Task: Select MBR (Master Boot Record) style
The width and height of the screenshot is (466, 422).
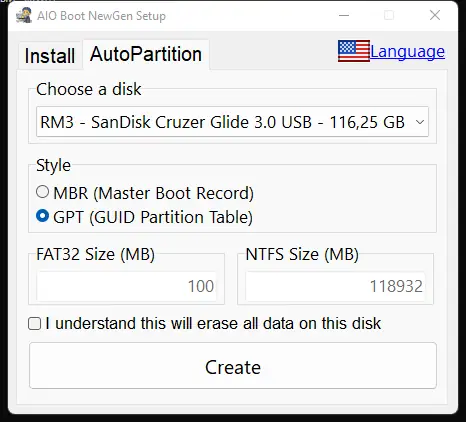Action: pos(42,192)
